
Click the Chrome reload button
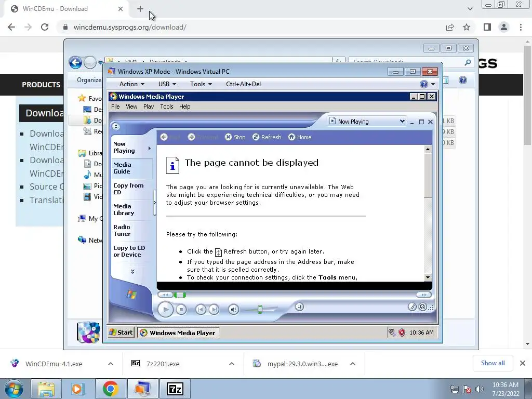[45, 27]
